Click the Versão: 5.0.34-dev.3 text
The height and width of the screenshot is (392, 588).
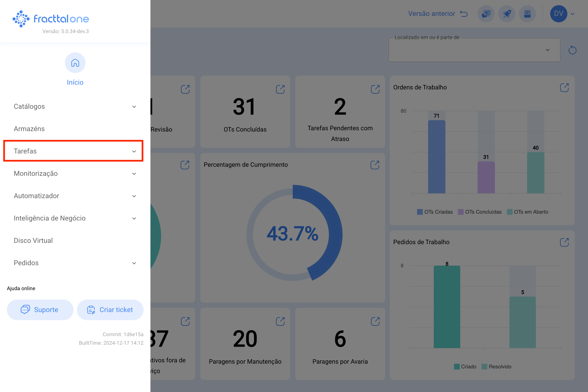(x=66, y=31)
